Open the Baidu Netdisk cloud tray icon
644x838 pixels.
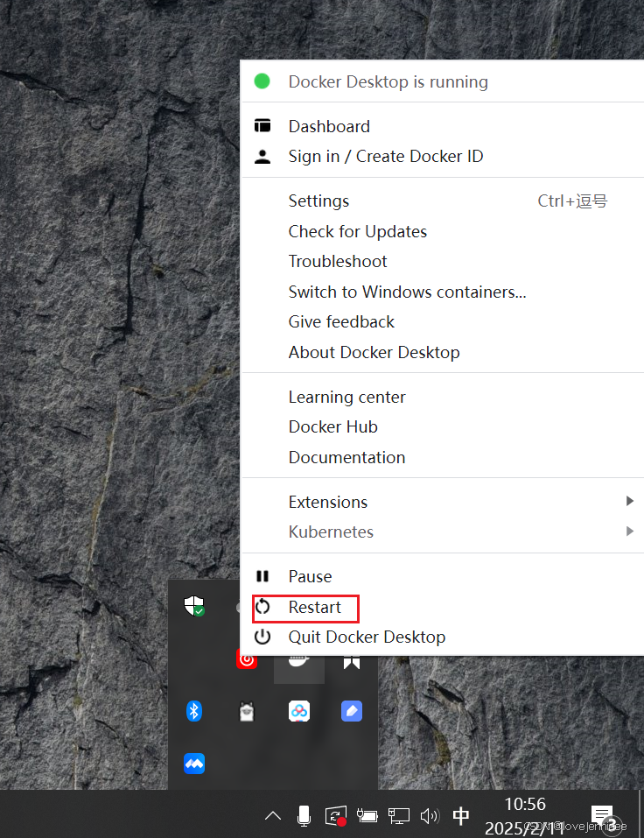click(299, 711)
